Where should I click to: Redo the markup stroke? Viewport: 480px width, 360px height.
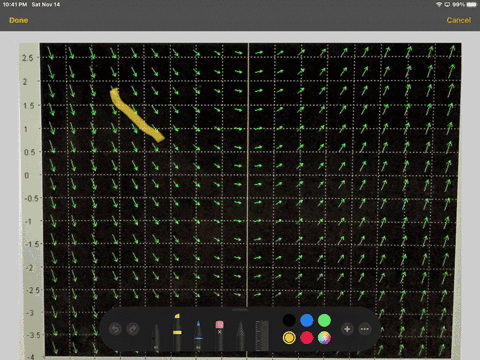pyautogui.click(x=133, y=329)
